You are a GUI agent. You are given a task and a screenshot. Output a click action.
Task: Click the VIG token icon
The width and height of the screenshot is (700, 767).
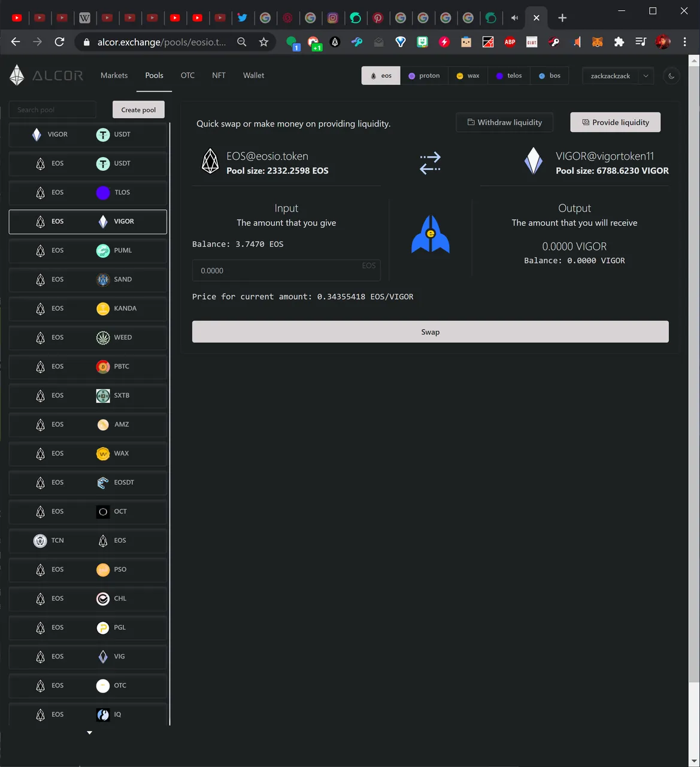103,657
